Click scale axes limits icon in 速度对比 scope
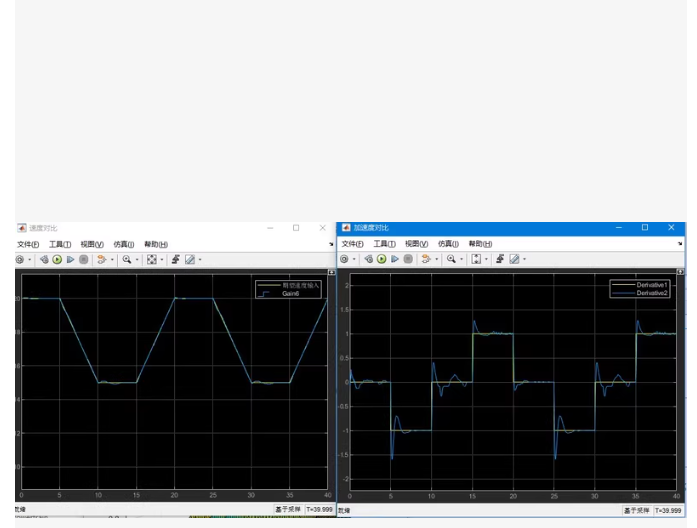 click(x=152, y=260)
